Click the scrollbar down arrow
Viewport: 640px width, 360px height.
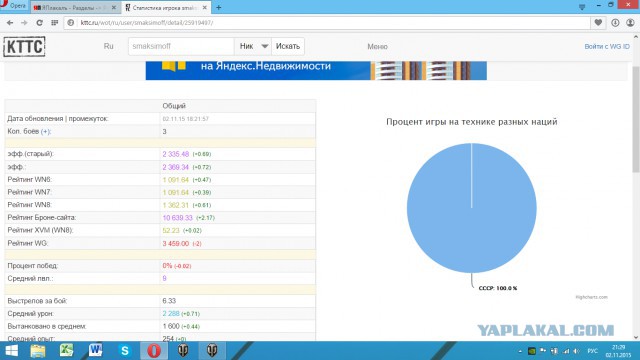click(636, 338)
